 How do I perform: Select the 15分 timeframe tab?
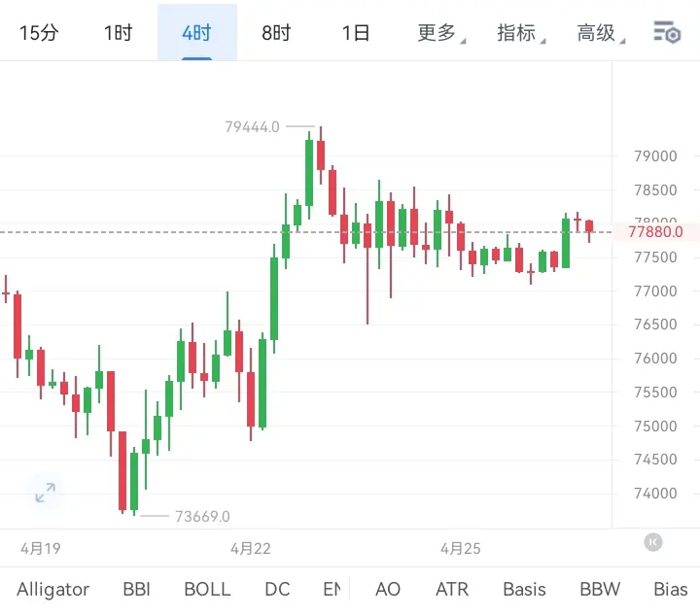click(39, 33)
